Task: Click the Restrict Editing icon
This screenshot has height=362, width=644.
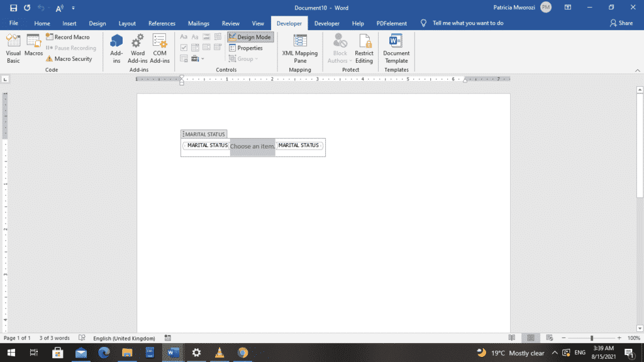Action: tap(364, 48)
